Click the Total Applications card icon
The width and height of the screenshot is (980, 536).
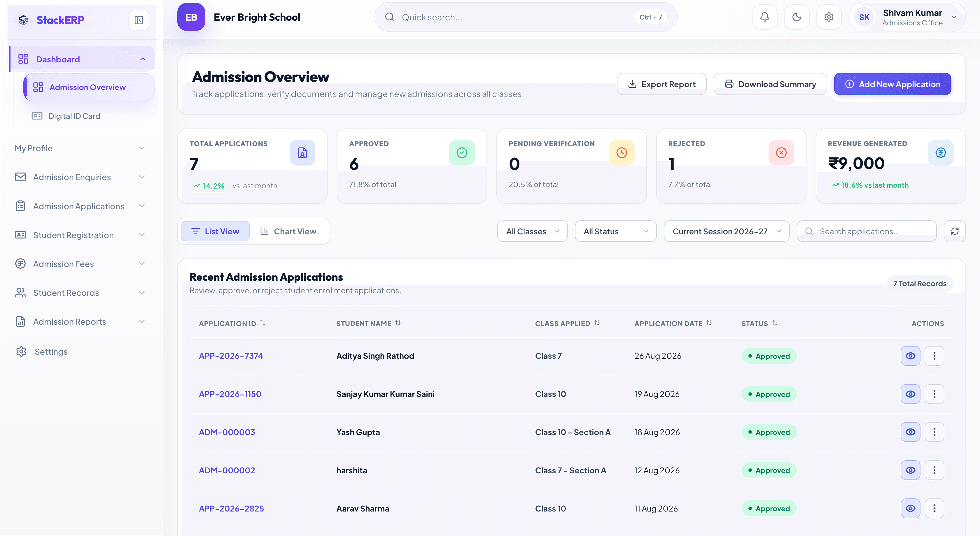(x=302, y=153)
